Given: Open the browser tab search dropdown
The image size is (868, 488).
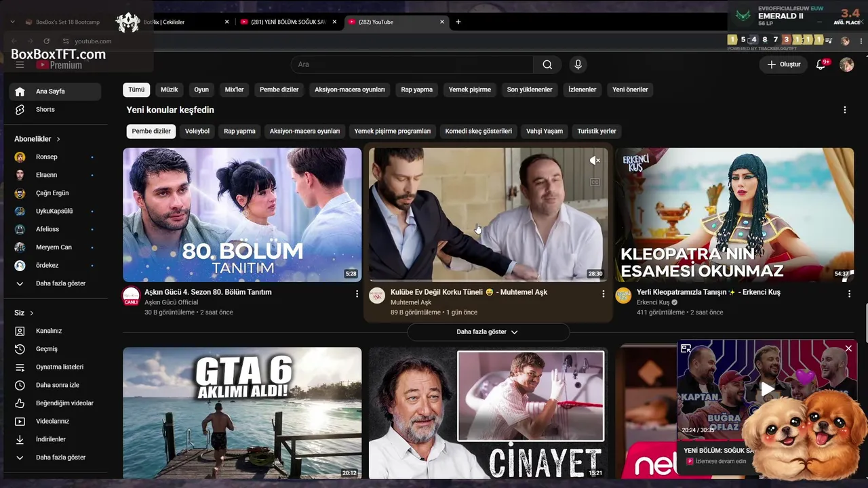Looking at the screenshot, I should point(12,22).
